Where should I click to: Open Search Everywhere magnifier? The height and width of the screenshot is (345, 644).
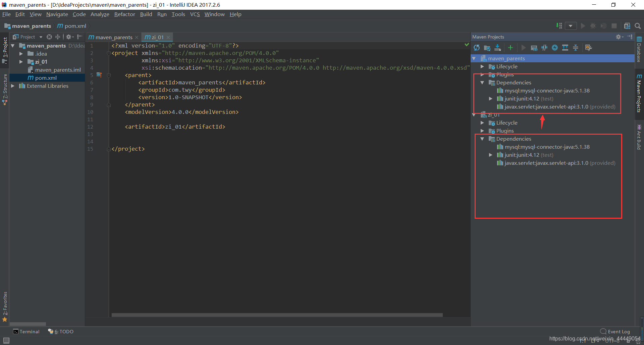(x=638, y=26)
